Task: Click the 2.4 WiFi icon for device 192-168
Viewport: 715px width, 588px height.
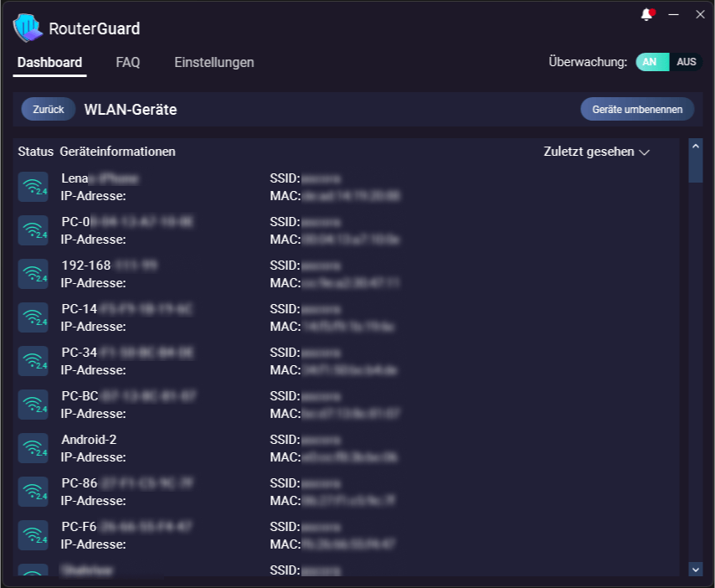Action: pyautogui.click(x=33, y=273)
